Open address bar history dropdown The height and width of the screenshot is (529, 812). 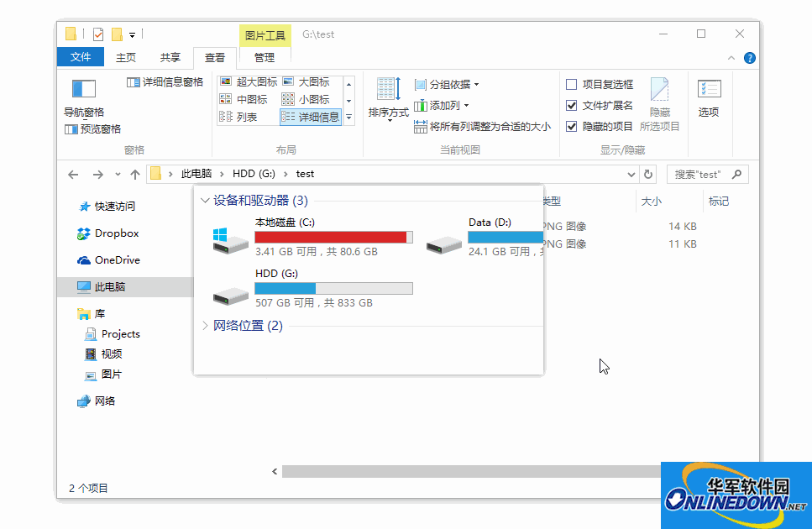click(631, 175)
